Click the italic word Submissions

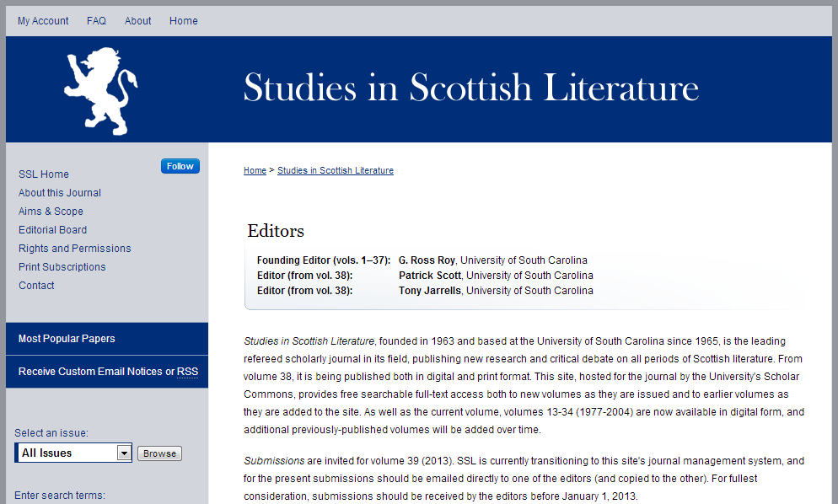coord(274,461)
